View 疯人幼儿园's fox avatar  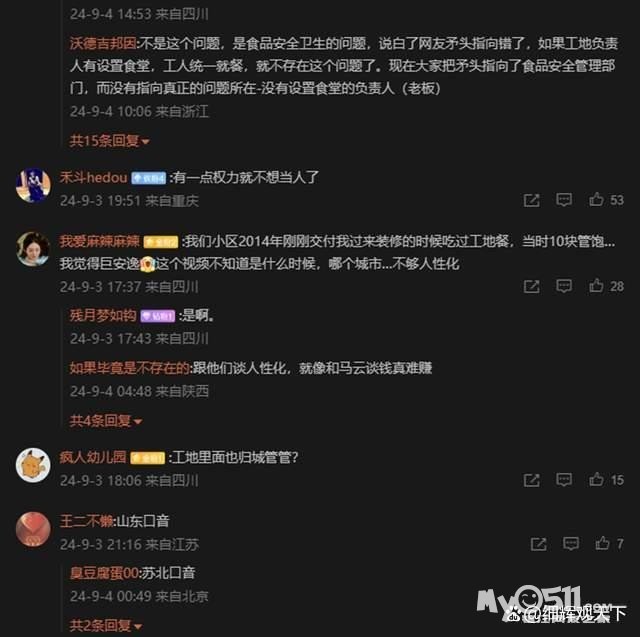click(x=33, y=465)
